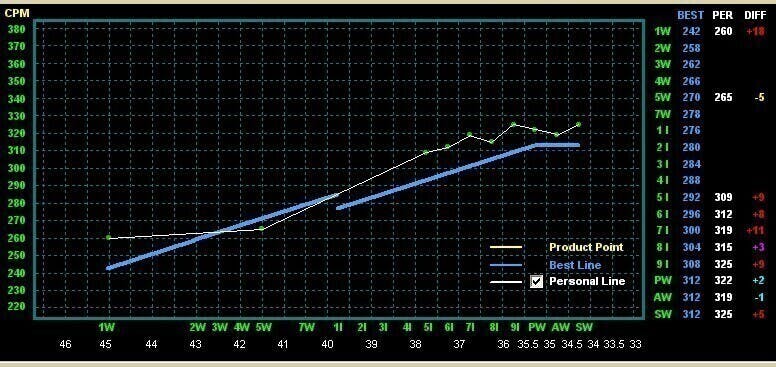
Task: Select PER value "315" in the 8I row
Action: pyautogui.click(x=723, y=247)
